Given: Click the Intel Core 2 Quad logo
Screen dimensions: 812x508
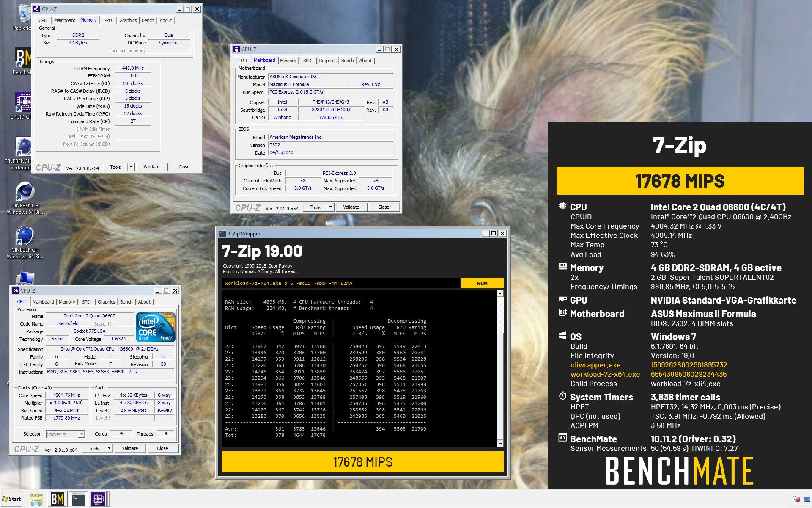Looking at the screenshot, I should [156, 327].
